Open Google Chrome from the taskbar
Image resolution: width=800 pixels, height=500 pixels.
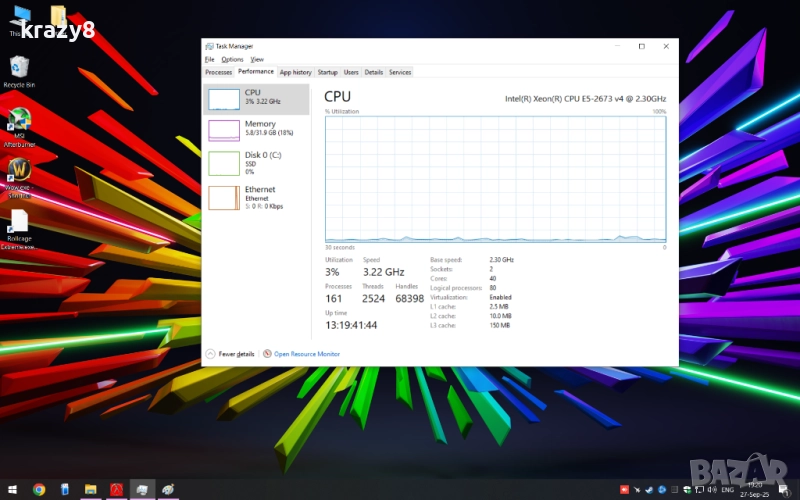39,489
